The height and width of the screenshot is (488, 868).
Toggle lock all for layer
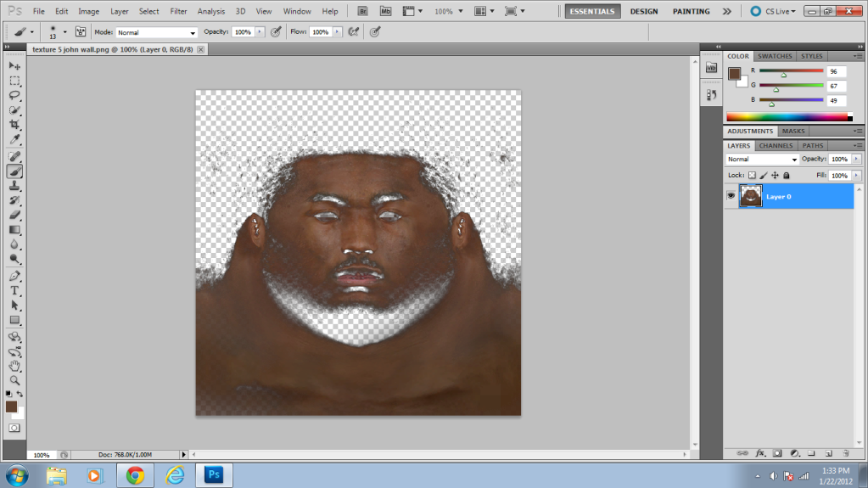(786, 175)
